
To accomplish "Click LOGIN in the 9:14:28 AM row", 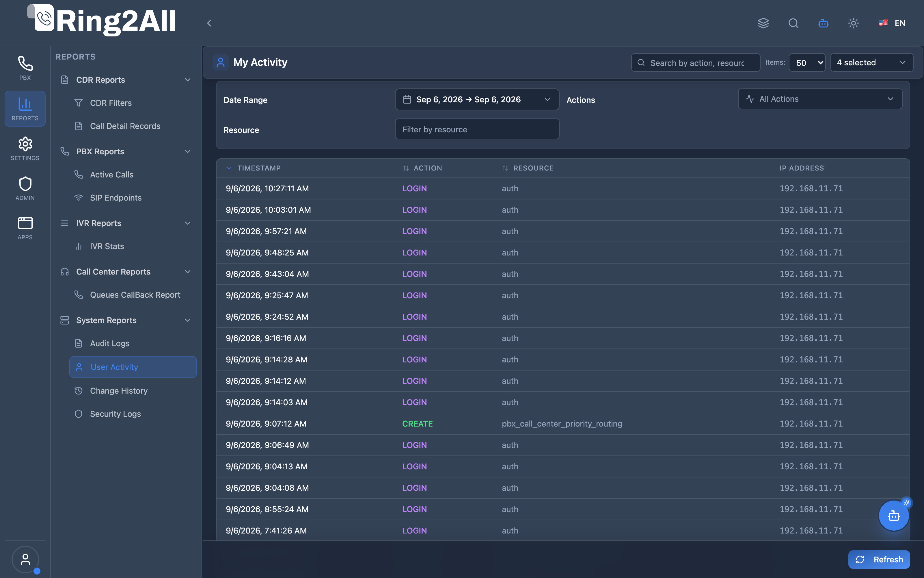I will coord(414,360).
